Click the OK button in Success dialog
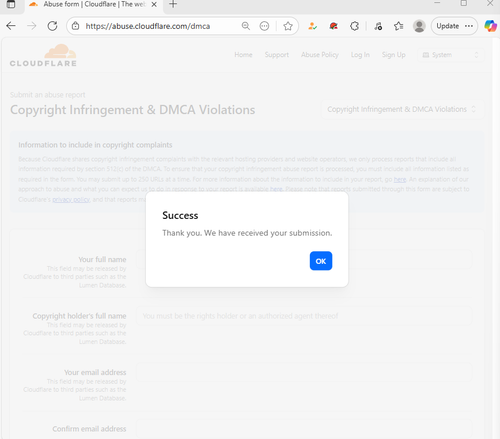Screen dimensions: 500x439 [x=321, y=261]
